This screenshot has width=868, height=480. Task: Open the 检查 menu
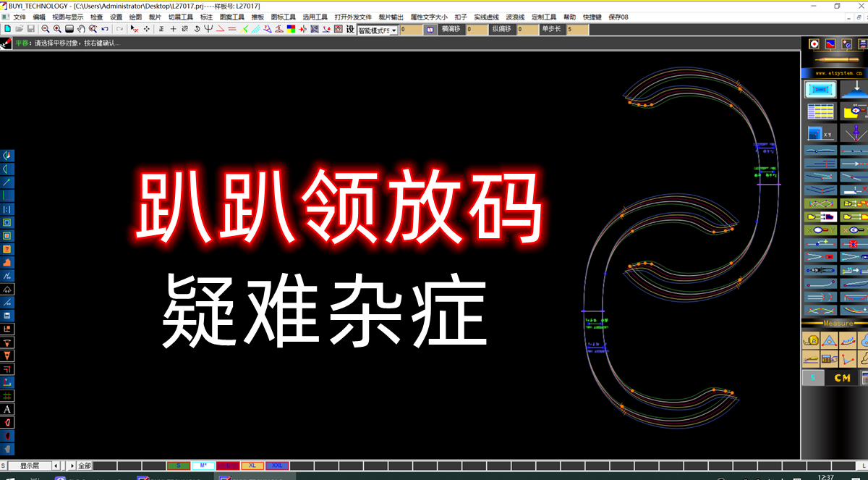pyautogui.click(x=97, y=17)
